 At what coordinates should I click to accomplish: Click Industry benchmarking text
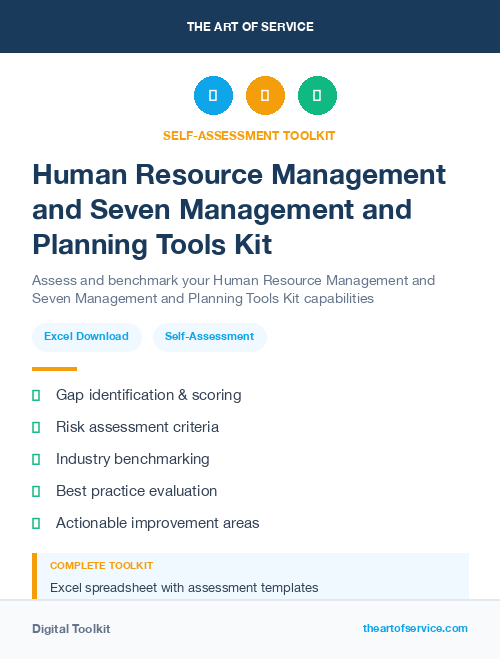pyautogui.click(x=133, y=459)
